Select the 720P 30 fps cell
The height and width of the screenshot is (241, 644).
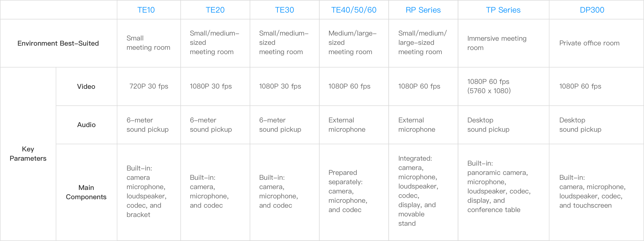pyautogui.click(x=149, y=86)
